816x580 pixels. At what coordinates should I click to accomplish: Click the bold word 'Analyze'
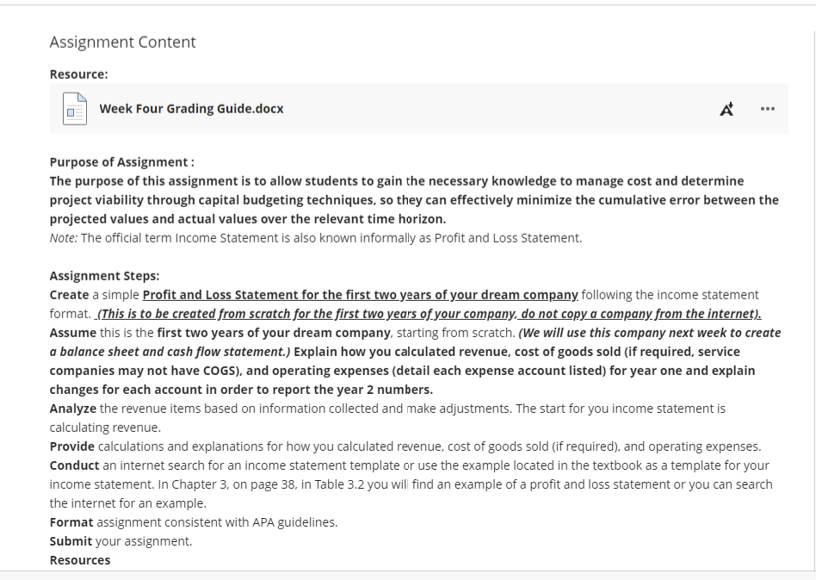click(73, 409)
